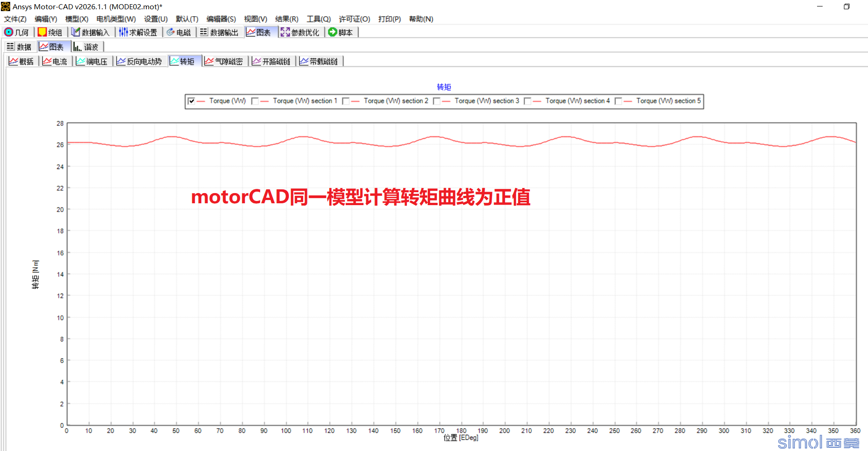Open 求解设置 solver settings tab
Image resolution: width=868 pixels, height=451 pixels.
tap(138, 32)
